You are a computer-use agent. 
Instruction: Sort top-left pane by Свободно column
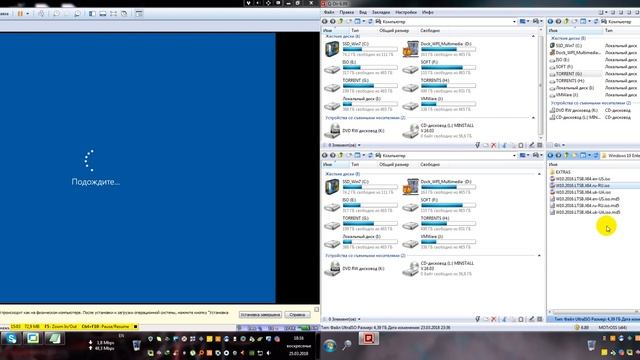[430, 31]
